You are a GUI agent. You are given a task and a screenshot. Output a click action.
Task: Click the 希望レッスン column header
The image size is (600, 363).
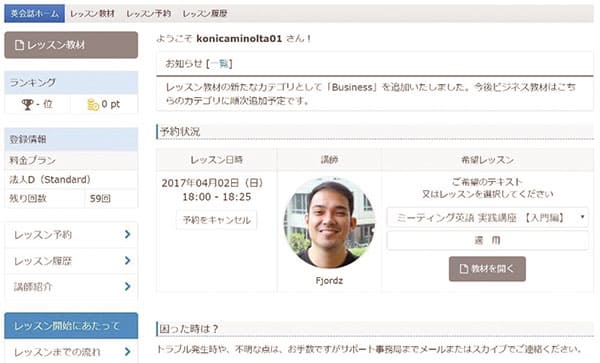pos(488,160)
